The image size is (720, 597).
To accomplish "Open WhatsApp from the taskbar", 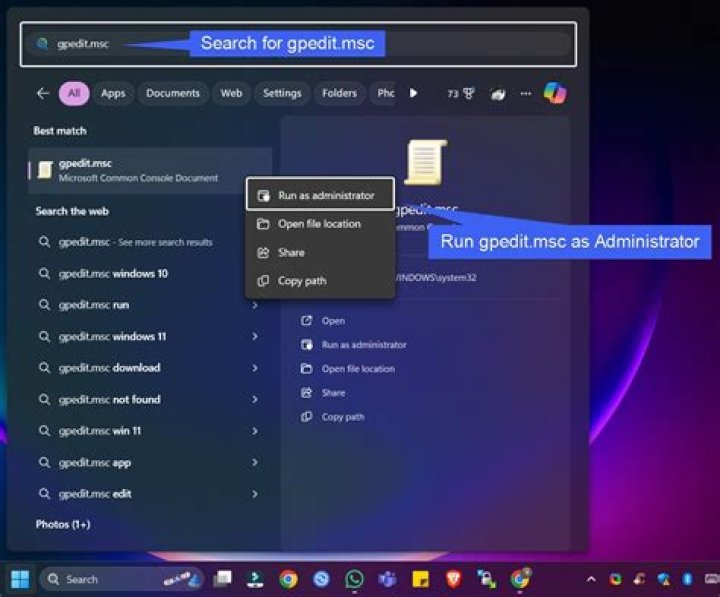I will point(354,580).
